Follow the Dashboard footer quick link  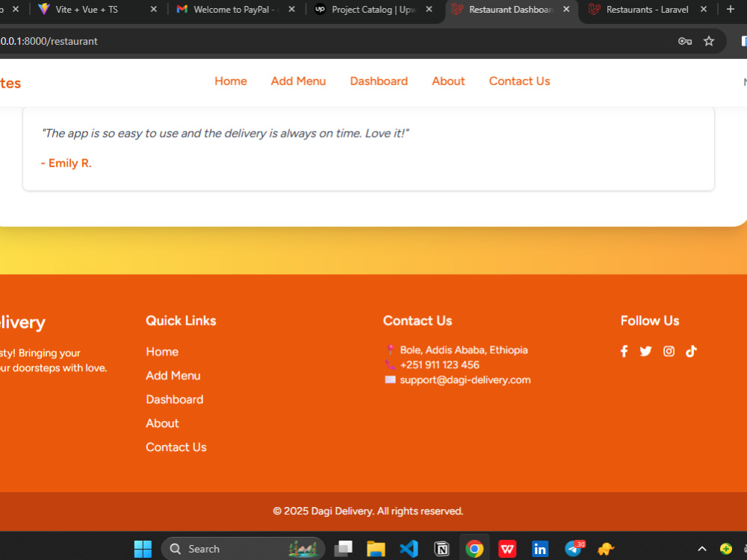pyautogui.click(x=174, y=399)
